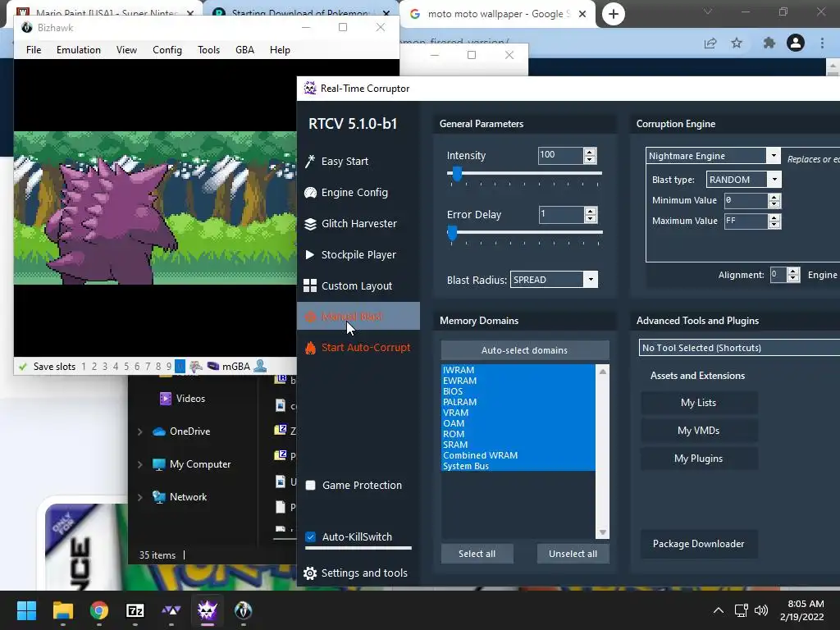840x630 pixels.
Task: Open the Config menu in Bizhawk
Action: [167, 50]
